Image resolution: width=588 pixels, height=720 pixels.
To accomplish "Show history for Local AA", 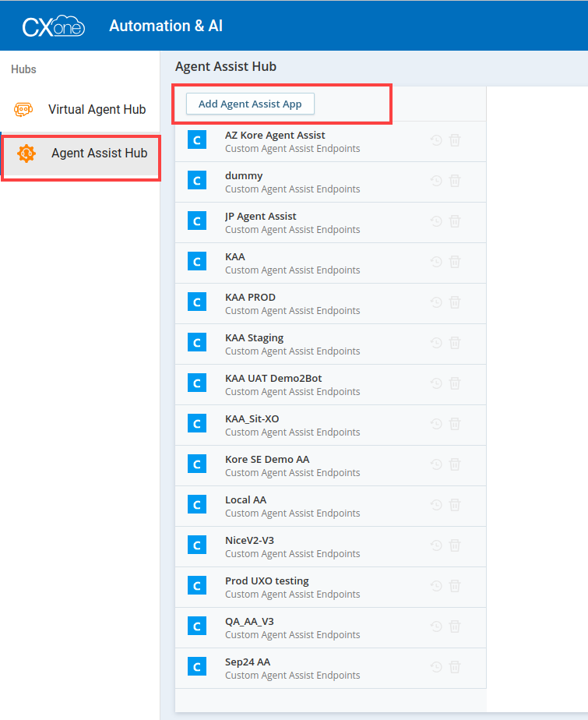I will pyautogui.click(x=436, y=505).
